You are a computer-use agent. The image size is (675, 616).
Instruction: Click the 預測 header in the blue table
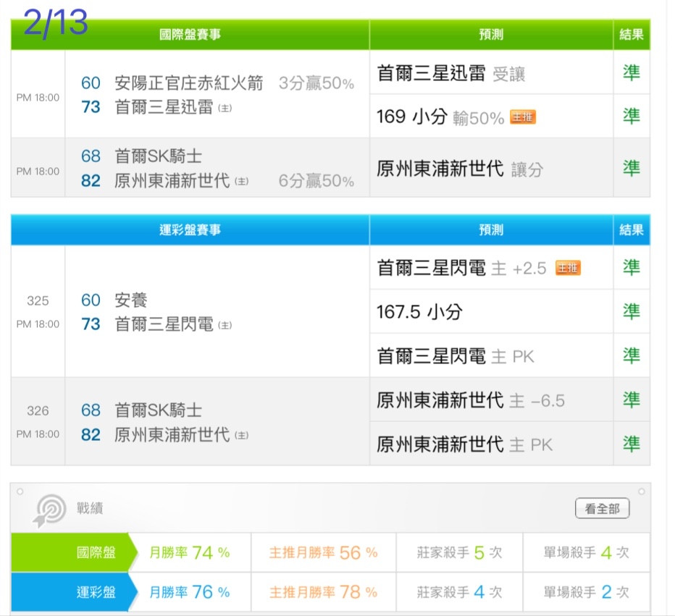(491, 229)
